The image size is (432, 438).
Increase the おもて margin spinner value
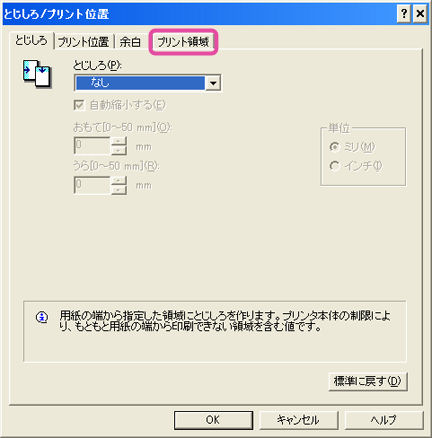[119, 141]
